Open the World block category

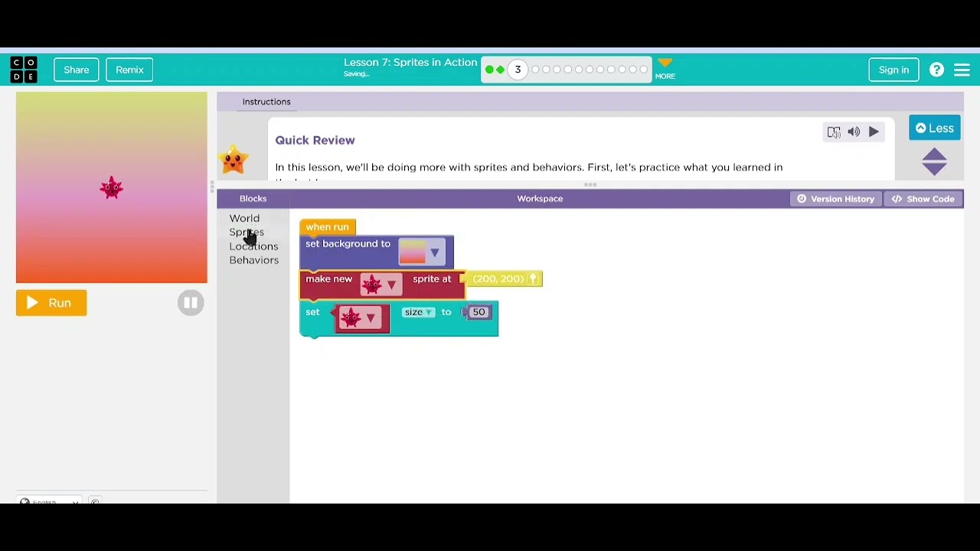click(x=244, y=219)
